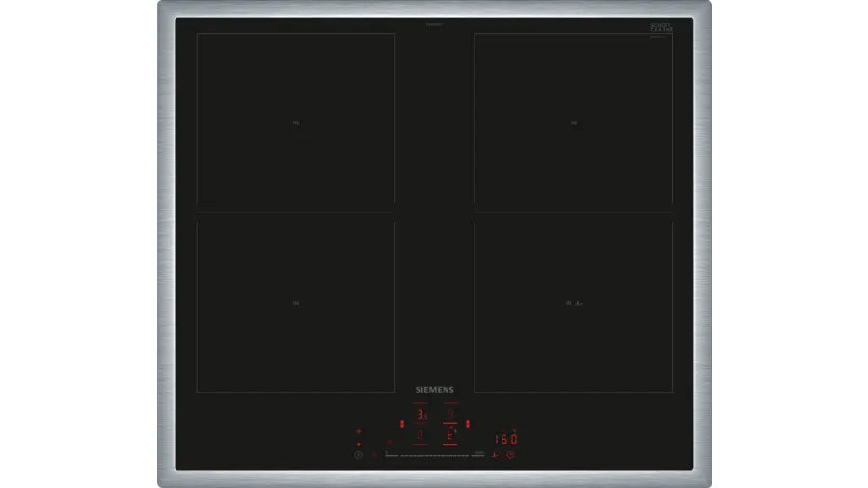868x488 pixels.
Task: Tap the top-left cooking zone center marker
Action: click(296, 122)
